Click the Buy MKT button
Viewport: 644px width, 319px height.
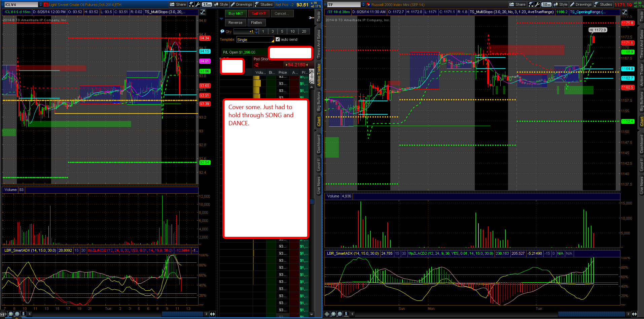pyautogui.click(x=236, y=13)
